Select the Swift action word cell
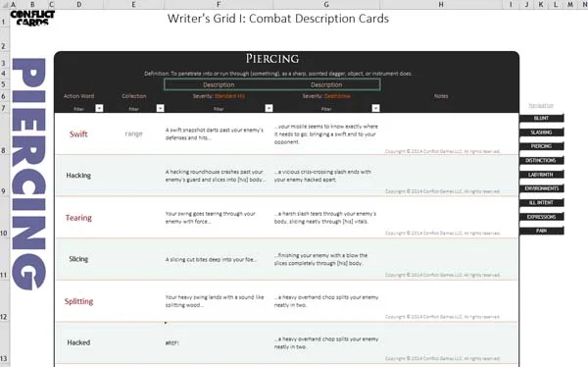588x367 pixels. click(78, 134)
